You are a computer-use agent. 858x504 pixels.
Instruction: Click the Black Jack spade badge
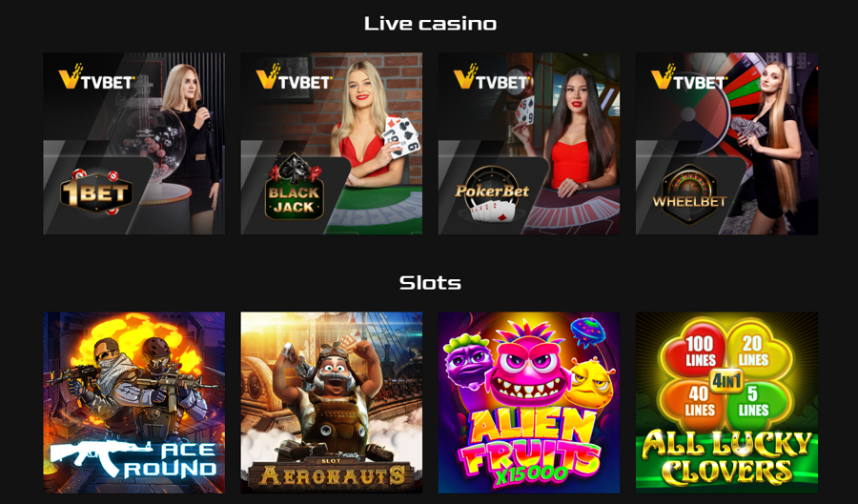(295, 189)
